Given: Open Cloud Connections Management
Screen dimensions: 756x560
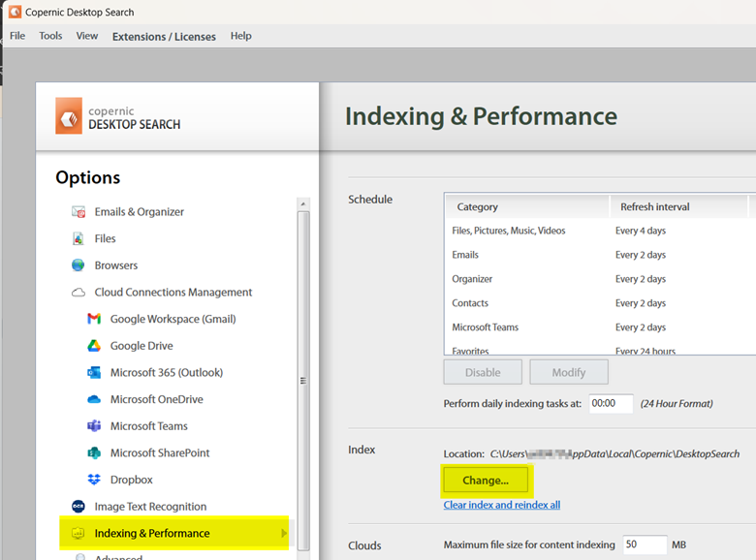Looking at the screenshot, I should (173, 293).
